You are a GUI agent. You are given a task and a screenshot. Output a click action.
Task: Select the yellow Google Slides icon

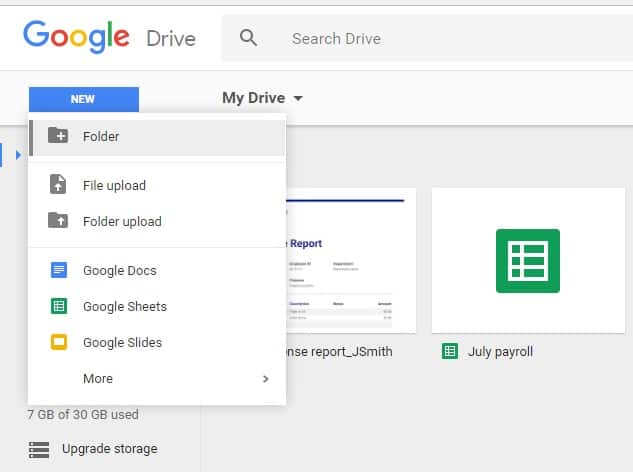point(59,342)
